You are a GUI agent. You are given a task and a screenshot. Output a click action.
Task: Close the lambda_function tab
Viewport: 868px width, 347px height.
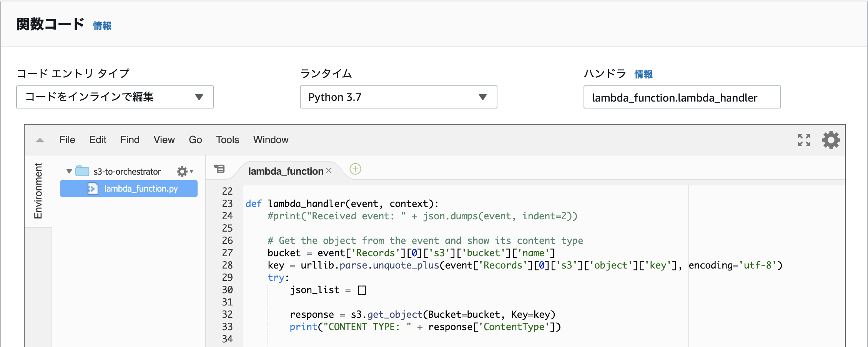(x=329, y=170)
